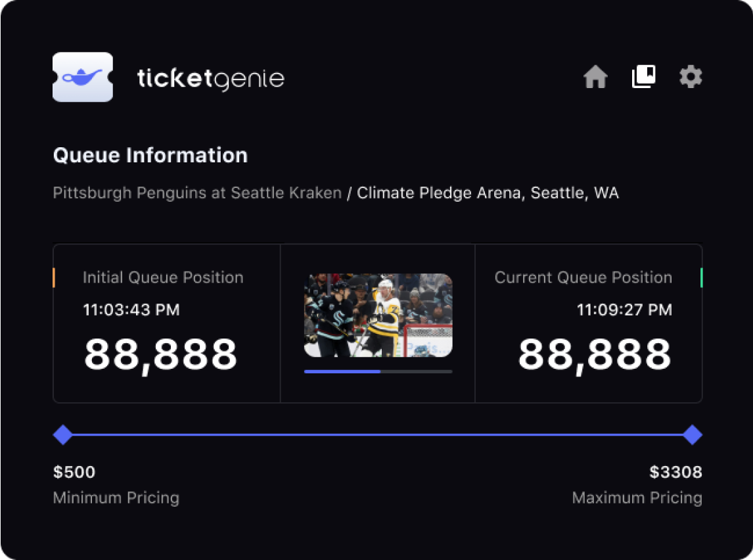
Task: Click the progress bar under the hockey image
Action: [x=378, y=371]
